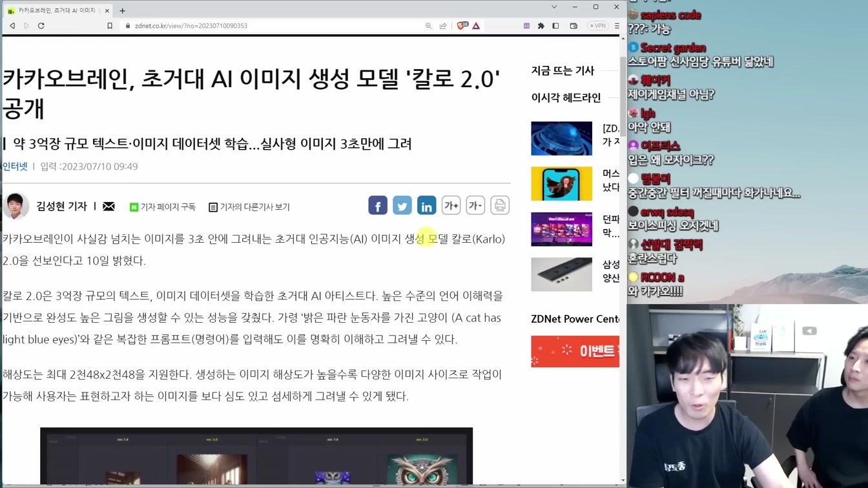This screenshot has width=868, height=488.
Task: Bookmark this page with the bookmark icon
Action: [110, 26]
